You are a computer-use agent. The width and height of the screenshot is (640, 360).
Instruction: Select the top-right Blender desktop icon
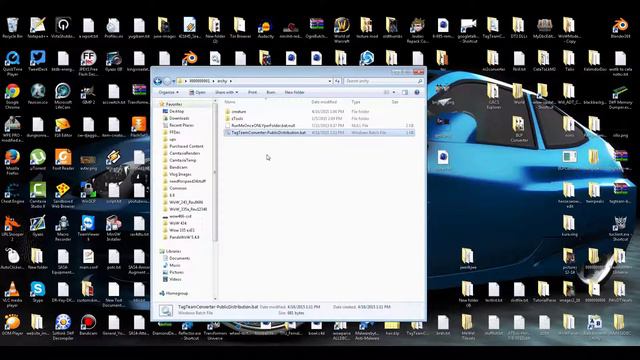pyautogui.click(x=620, y=28)
